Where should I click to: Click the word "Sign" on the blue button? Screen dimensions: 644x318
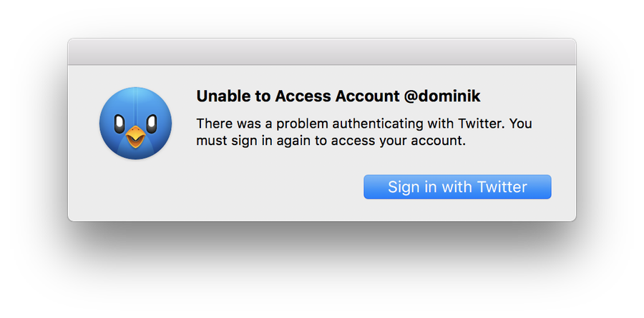pos(403,187)
